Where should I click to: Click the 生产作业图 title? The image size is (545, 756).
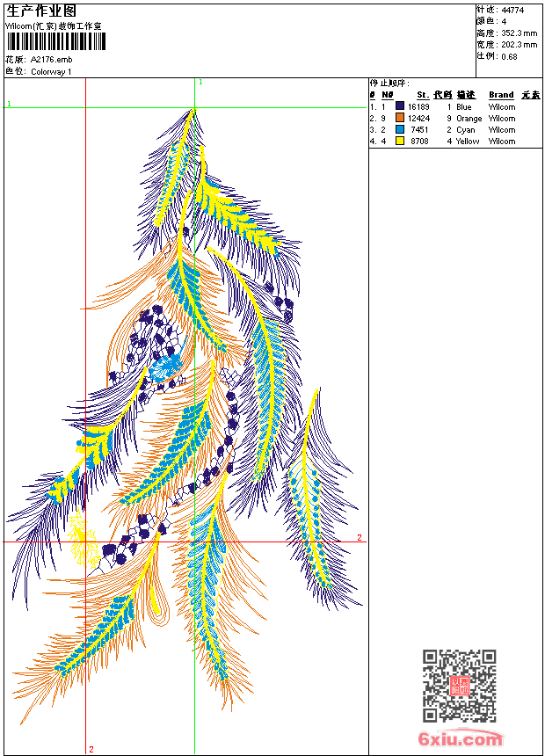(41, 11)
